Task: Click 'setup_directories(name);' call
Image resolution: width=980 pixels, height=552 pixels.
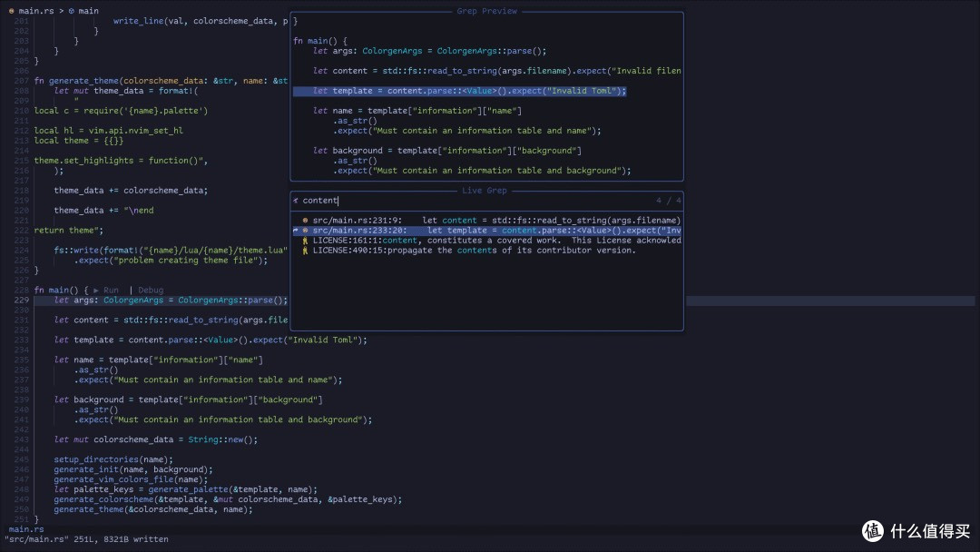Action: 113,459
